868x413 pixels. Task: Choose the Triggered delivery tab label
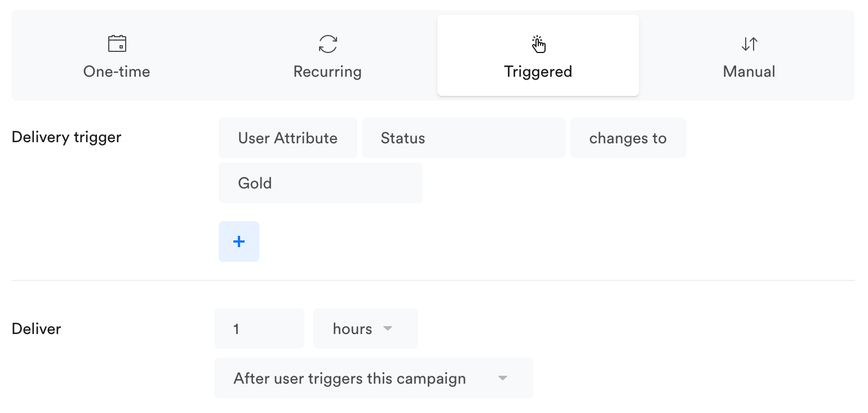click(x=538, y=72)
